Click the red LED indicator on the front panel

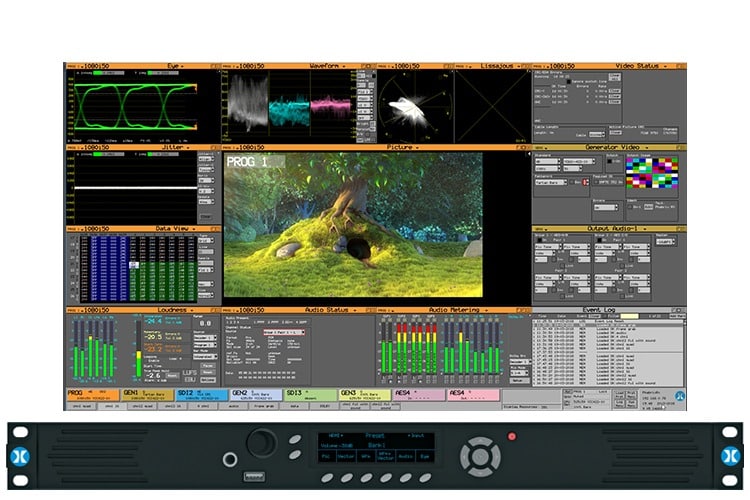[x=512, y=436]
